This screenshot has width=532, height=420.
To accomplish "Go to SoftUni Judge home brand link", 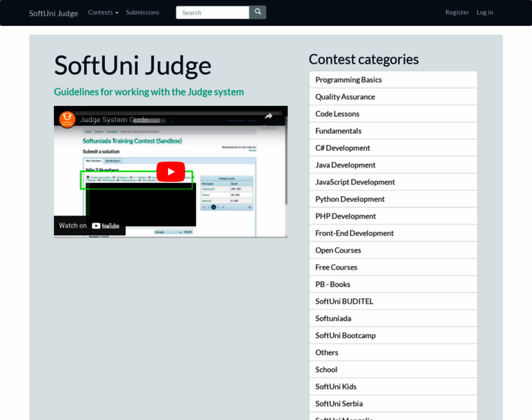I will (x=53, y=13).
